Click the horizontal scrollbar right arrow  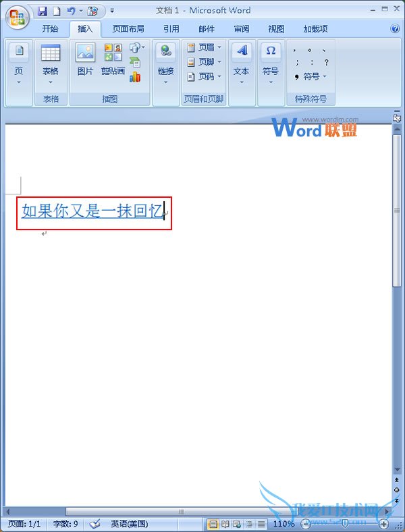[387, 511]
